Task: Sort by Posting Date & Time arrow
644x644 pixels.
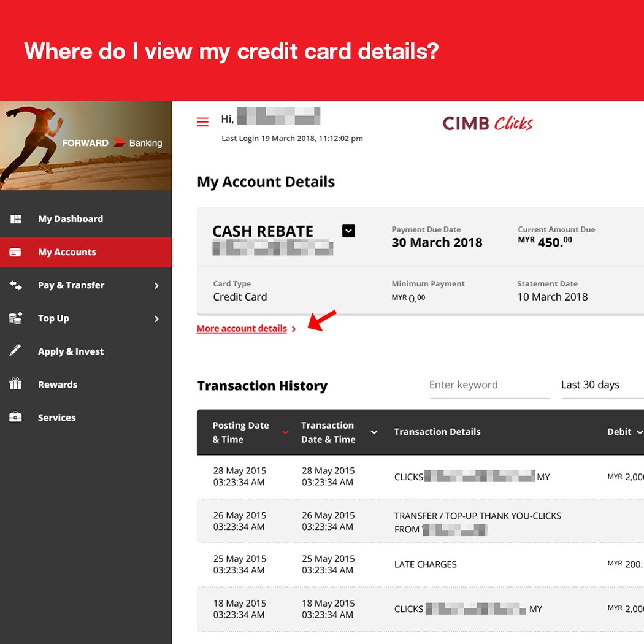Action: pyautogui.click(x=285, y=432)
